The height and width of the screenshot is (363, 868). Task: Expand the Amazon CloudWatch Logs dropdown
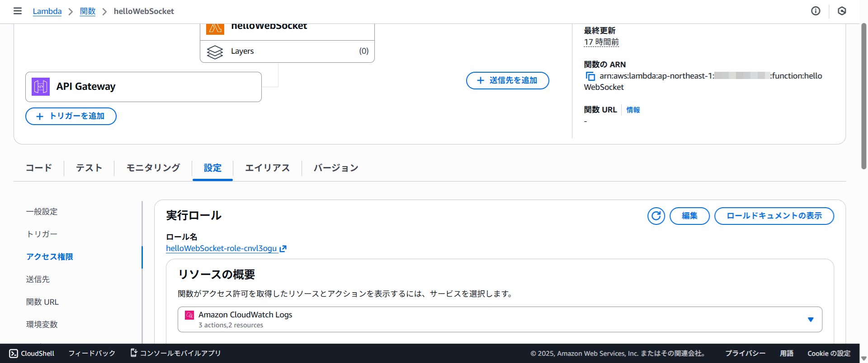(810, 320)
